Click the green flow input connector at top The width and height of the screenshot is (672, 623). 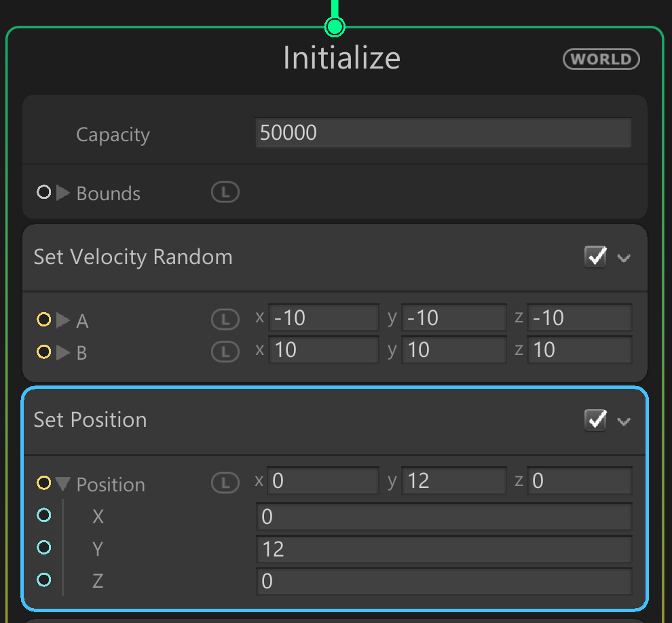pyautogui.click(x=335, y=27)
